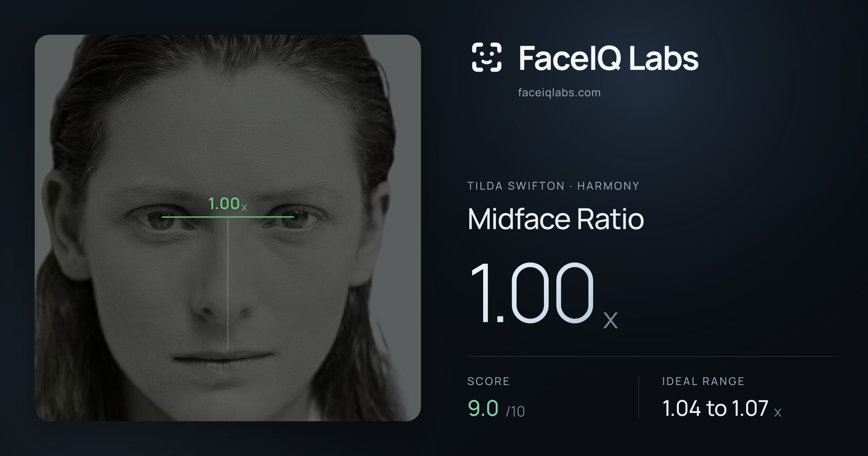Viewport: 868px width, 456px height.
Task: Open the faceiqlabs.com link
Action: click(559, 93)
